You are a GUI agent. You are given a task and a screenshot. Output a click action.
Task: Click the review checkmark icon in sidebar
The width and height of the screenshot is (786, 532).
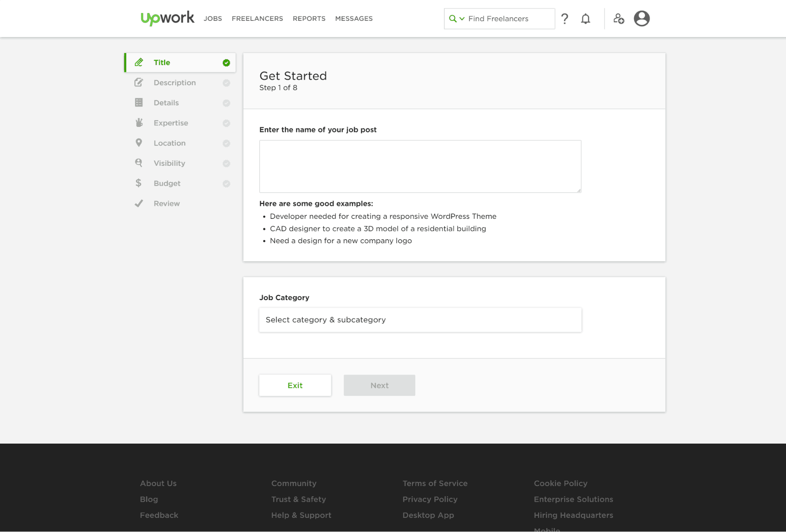[x=138, y=203]
